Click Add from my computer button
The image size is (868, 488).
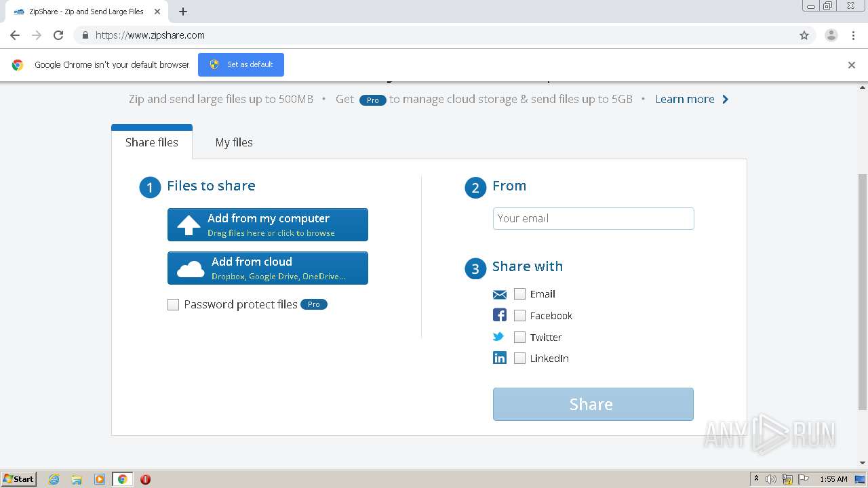268,224
